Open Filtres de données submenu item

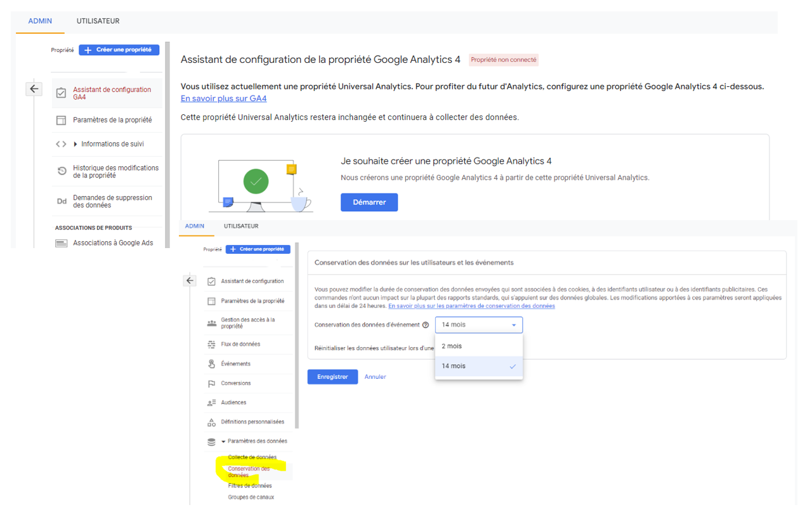point(250,486)
